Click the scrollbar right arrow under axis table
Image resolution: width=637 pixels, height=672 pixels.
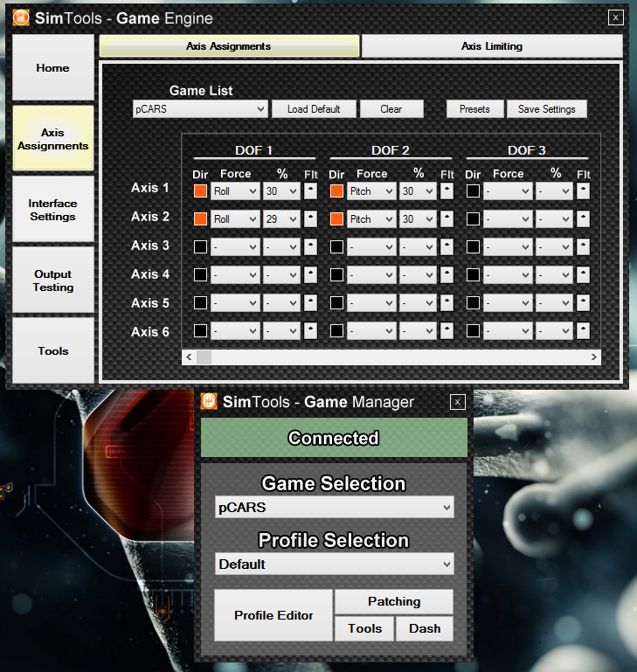(x=593, y=357)
